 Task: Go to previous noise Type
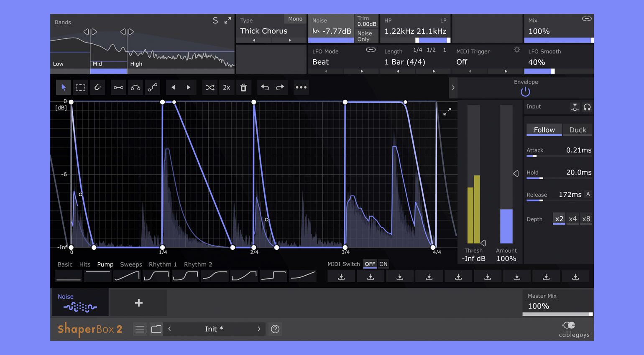[x=254, y=40]
